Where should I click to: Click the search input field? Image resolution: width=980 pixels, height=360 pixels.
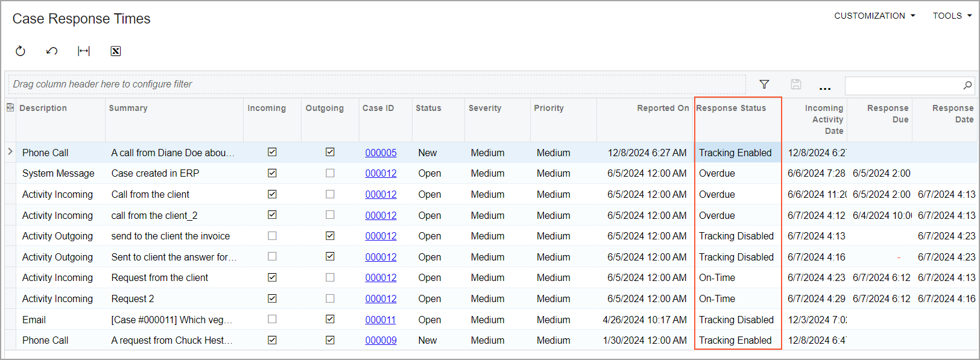[x=902, y=85]
